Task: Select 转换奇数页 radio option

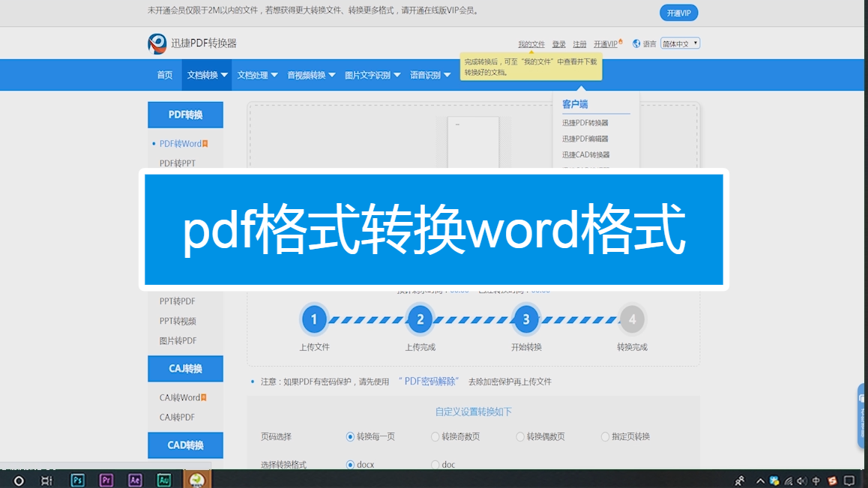Action: tap(435, 437)
